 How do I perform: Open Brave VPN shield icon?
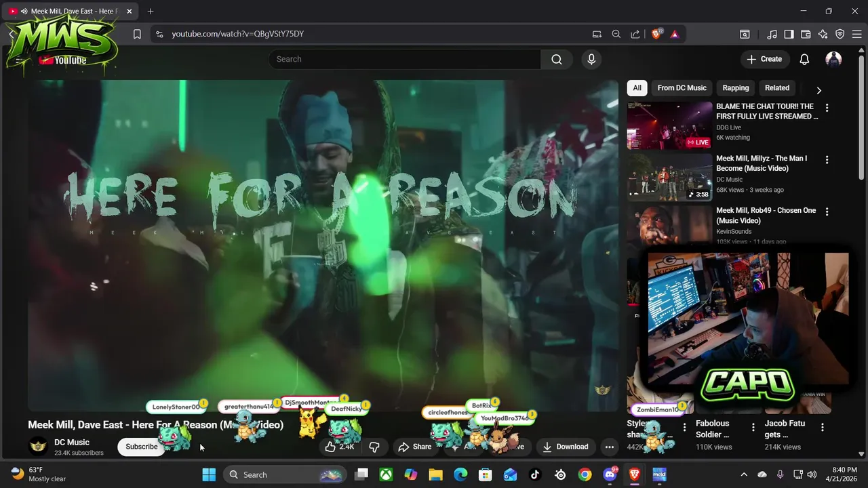click(x=840, y=34)
